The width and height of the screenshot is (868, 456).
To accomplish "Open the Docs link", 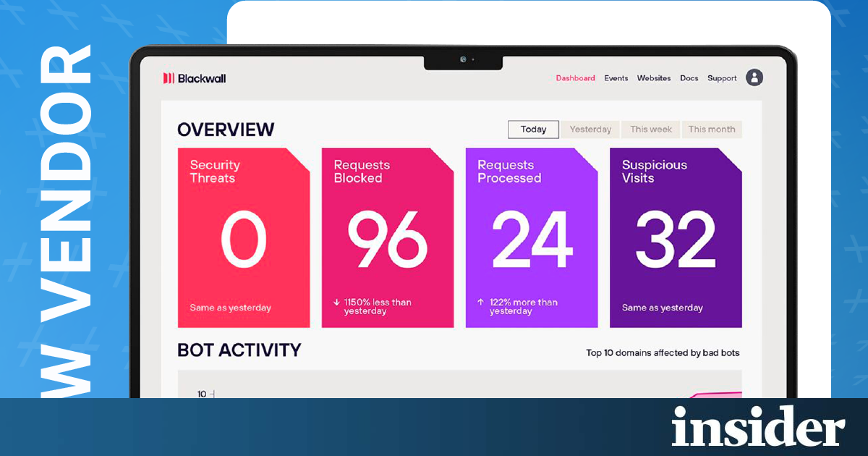I will pyautogui.click(x=689, y=78).
